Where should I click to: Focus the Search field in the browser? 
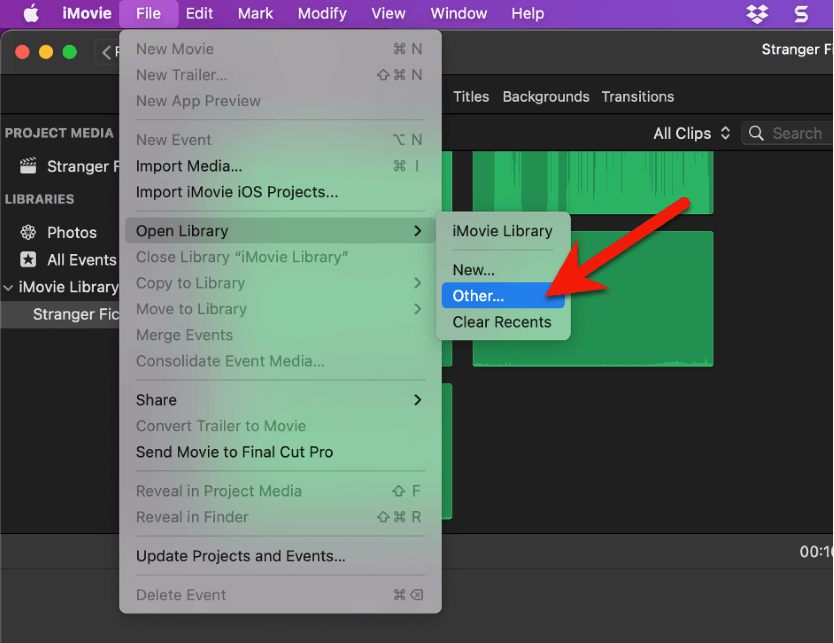point(788,133)
